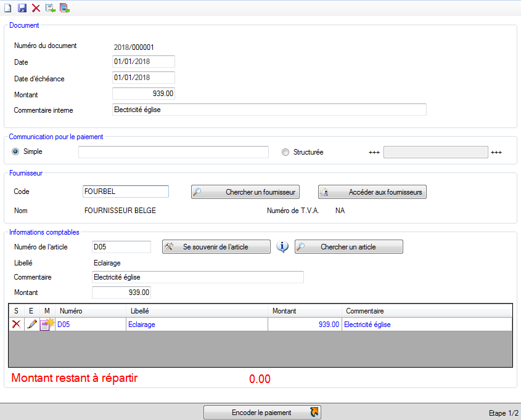Image resolution: width=521 pixels, height=420 pixels.
Task: Focus the Date d'échéance field
Action: pyautogui.click(x=144, y=78)
